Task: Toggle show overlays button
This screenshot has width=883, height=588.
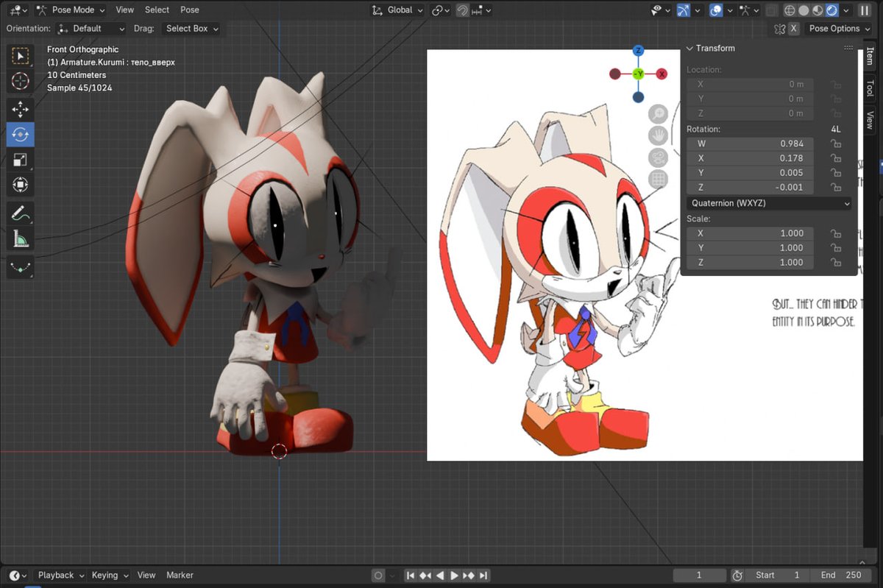Action: click(715, 10)
